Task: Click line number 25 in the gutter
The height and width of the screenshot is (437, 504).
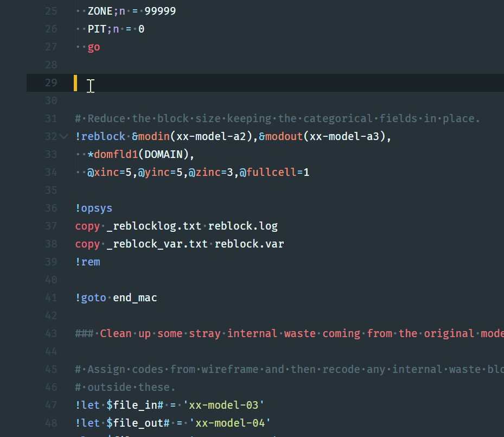Action: pyautogui.click(x=50, y=11)
